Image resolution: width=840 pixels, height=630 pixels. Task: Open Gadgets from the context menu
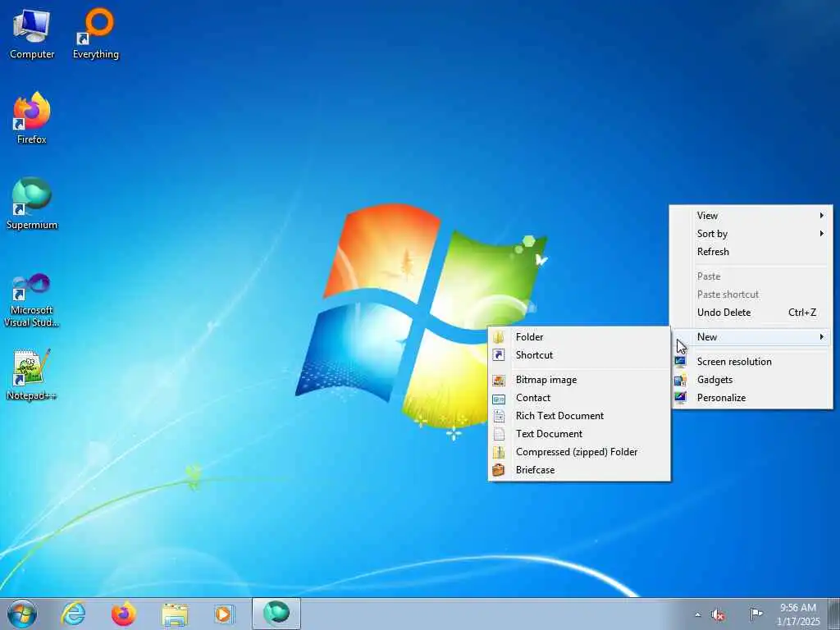751,380
